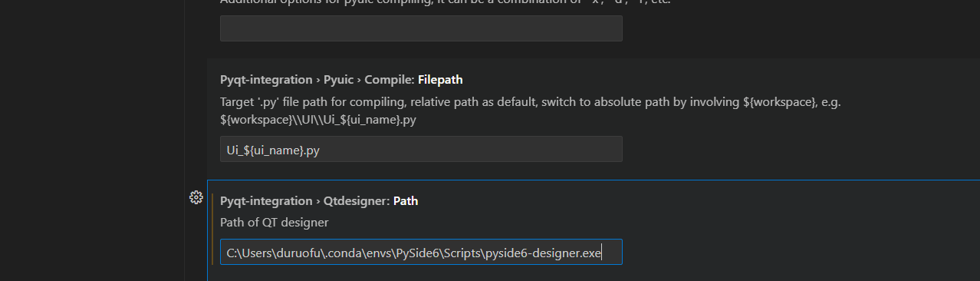Viewport: 980px width, 281px height.
Task: Select the Pyuic Compile Filepath setting title
Action: (x=341, y=79)
